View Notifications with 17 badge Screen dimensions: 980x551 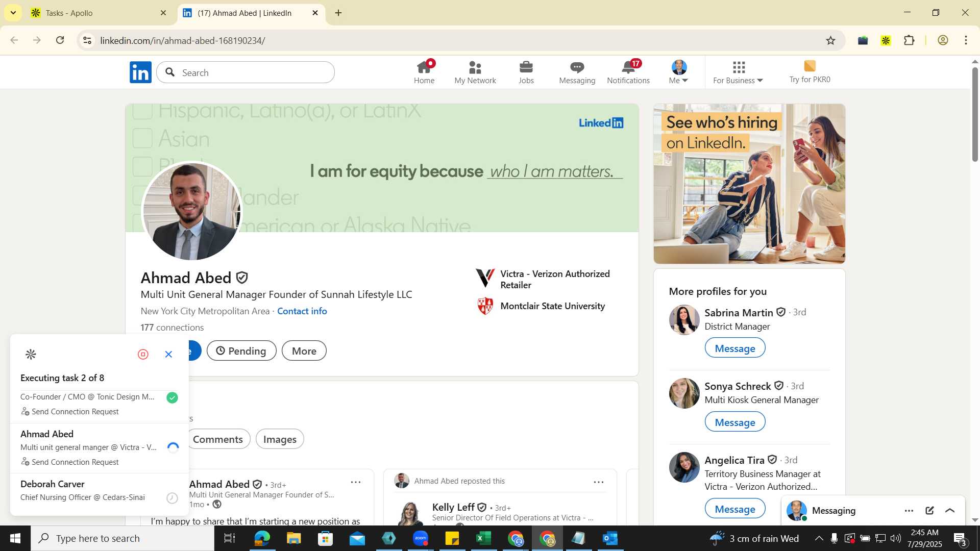628,72
